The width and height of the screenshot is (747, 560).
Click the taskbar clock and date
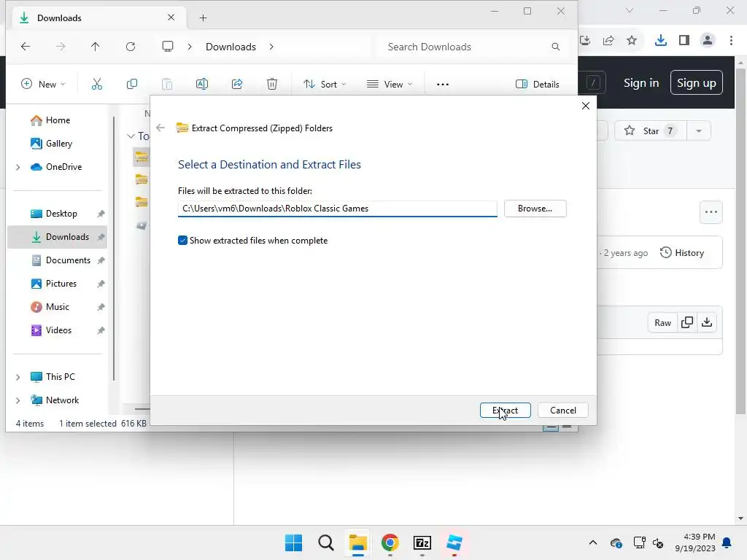click(x=695, y=542)
